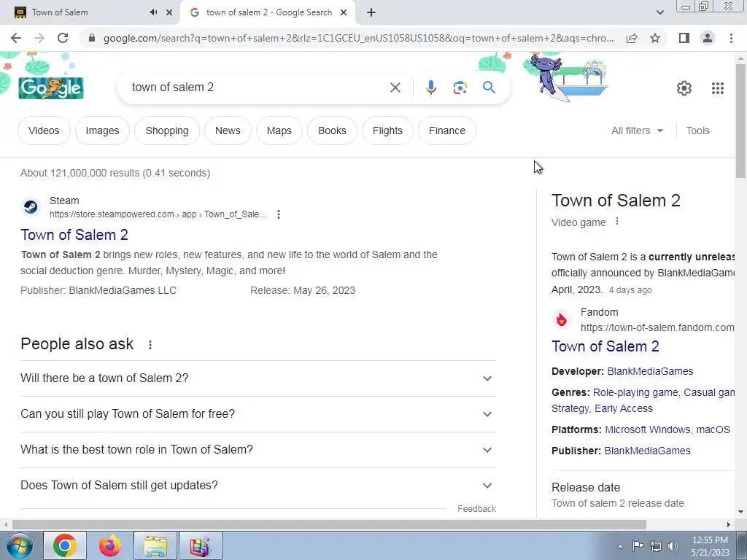Open Google apps grid
This screenshot has height=560, width=747.
(718, 88)
